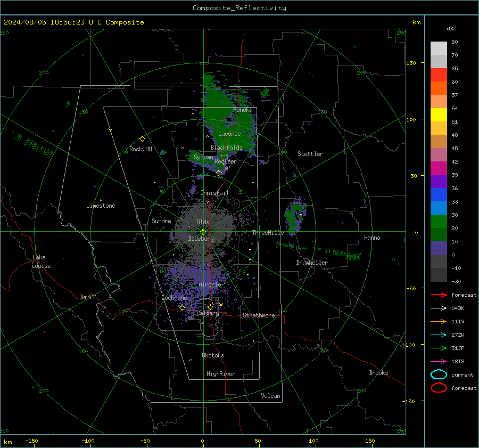Click the white 04DK arrow in legend
Screen dimensions: 479x448
click(439, 308)
